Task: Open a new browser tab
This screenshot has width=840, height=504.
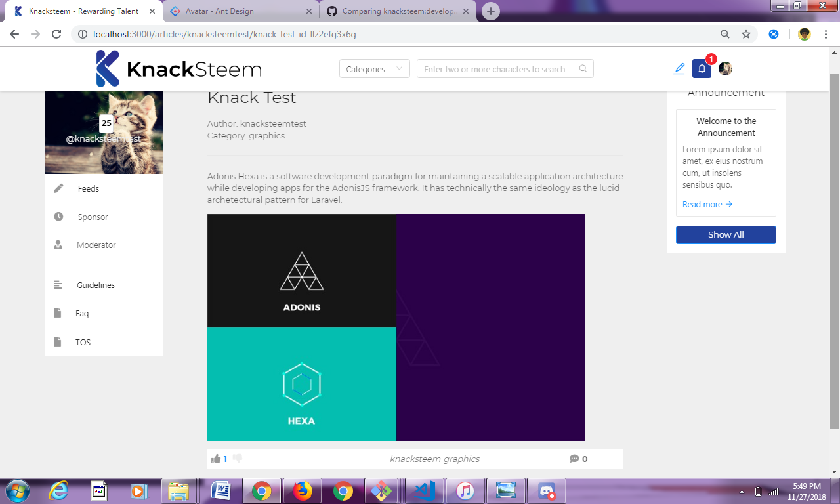Action: pyautogui.click(x=491, y=11)
